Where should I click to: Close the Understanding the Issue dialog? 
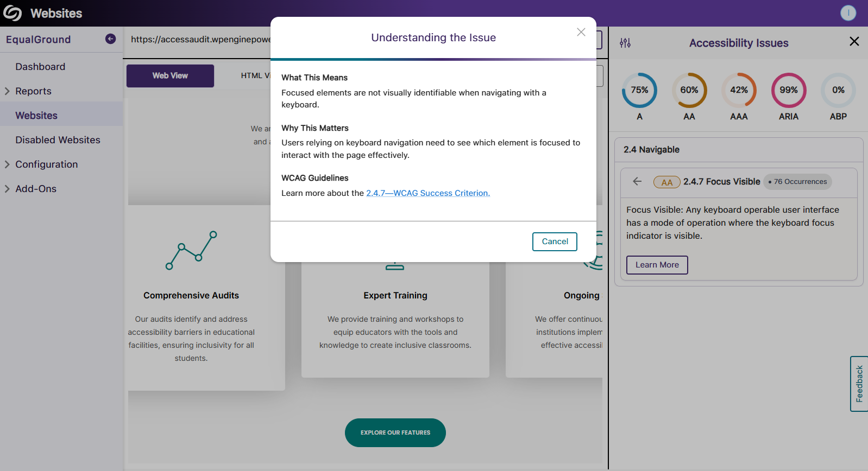coord(581,32)
